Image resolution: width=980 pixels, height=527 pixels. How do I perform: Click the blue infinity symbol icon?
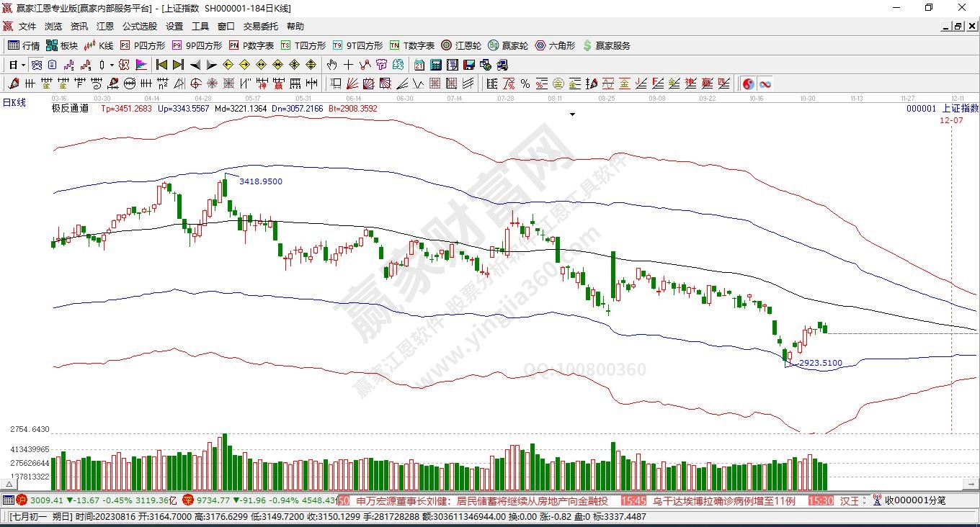765,84
